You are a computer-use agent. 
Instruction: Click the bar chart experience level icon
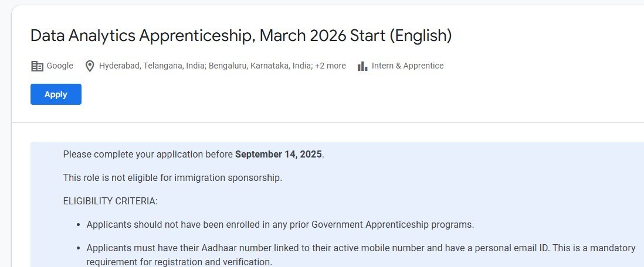click(x=362, y=66)
